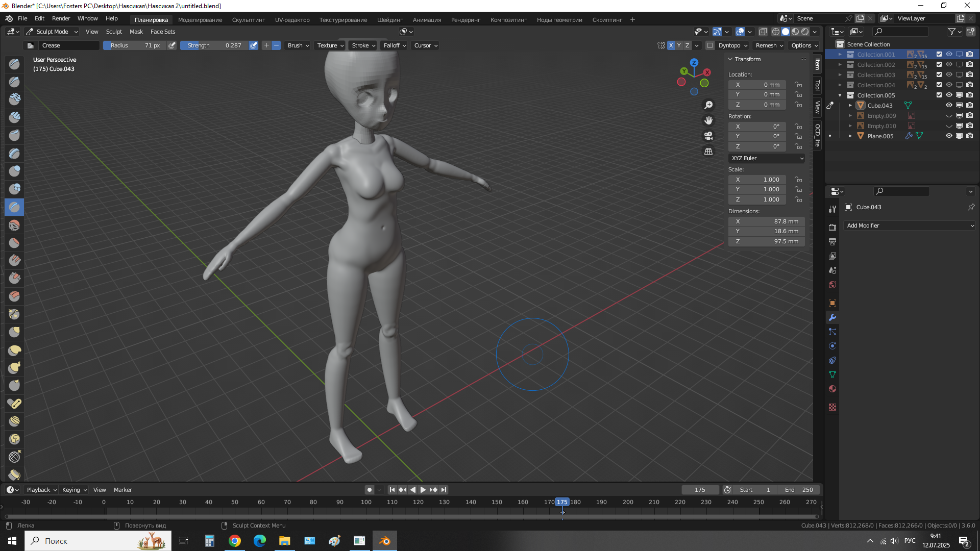Select the Grab sculpt brush

click(14, 332)
